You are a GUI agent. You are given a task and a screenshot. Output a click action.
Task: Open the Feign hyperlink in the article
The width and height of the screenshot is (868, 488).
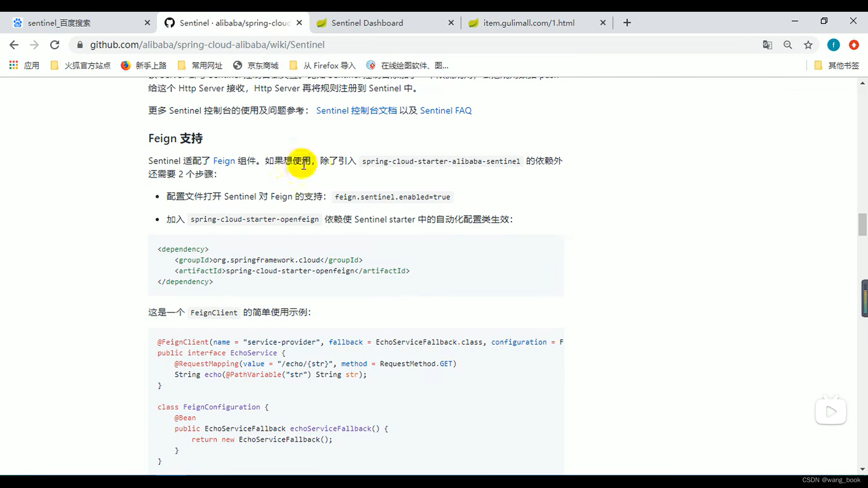224,161
